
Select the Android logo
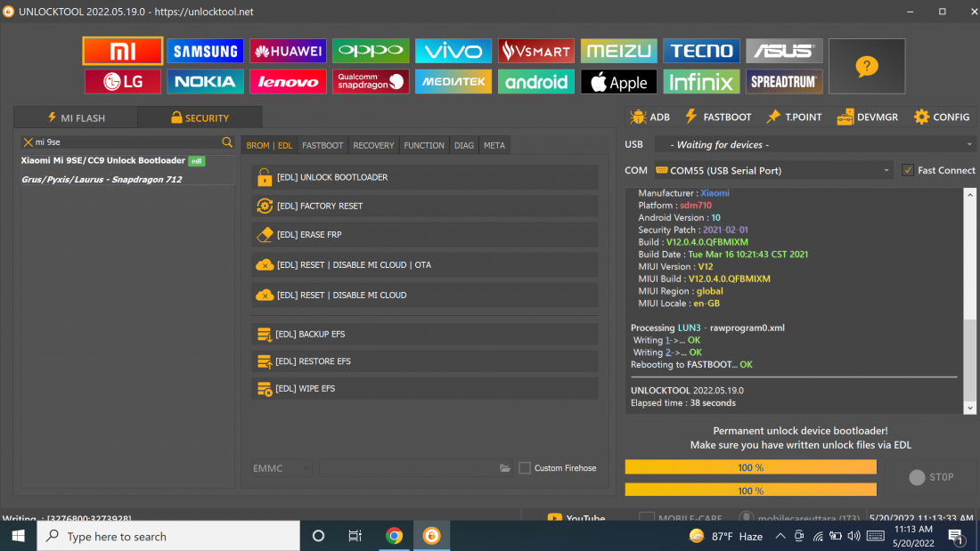coord(536,82)
